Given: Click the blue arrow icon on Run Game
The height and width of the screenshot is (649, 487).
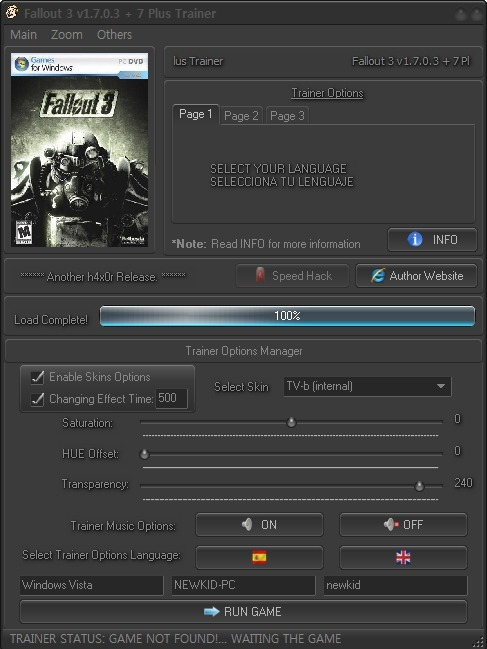Looking at the screenshot, I should click(x=211, y=611).
